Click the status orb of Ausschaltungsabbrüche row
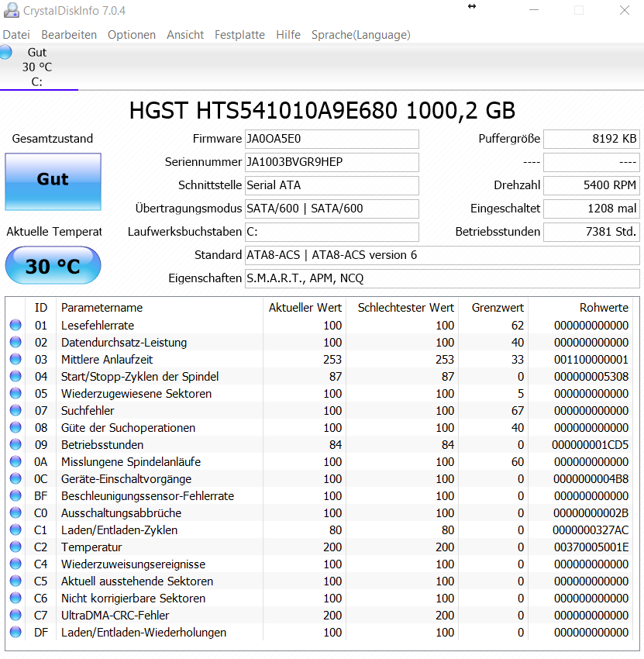The height and width of the screenshot is (659, 644). pyautogui.click(x=15, y=512)
